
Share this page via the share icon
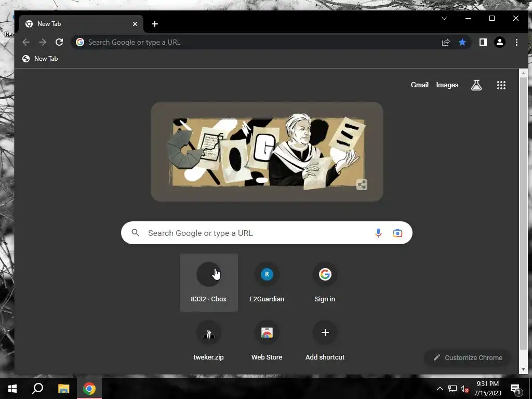445,42
